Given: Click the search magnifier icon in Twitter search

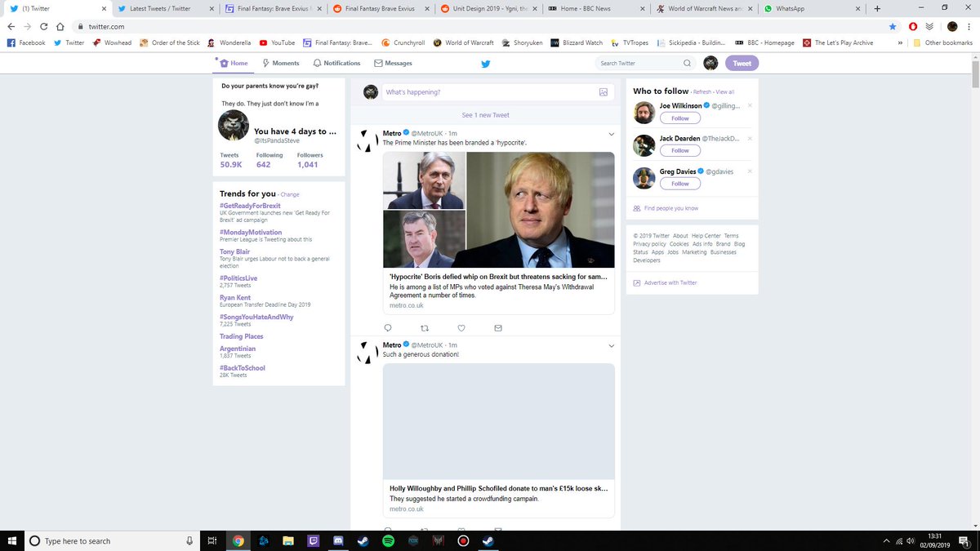Looking at the screenshot, I should click(688, 63).
